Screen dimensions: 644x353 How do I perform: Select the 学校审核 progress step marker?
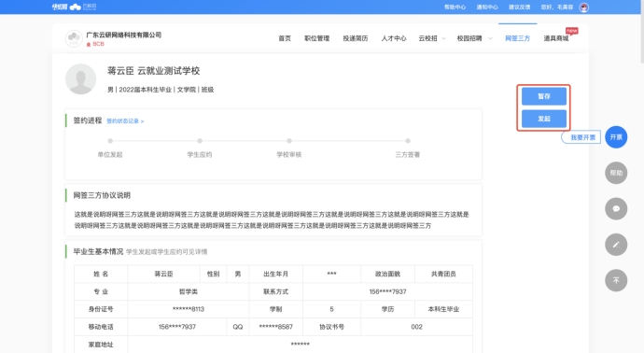[x=289, y=140]
